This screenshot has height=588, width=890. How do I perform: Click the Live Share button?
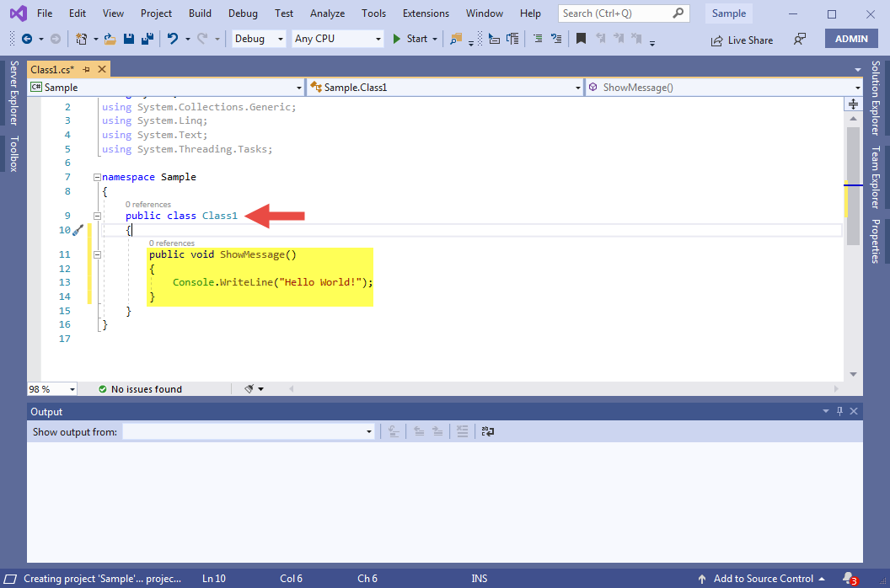click(742, 40)
